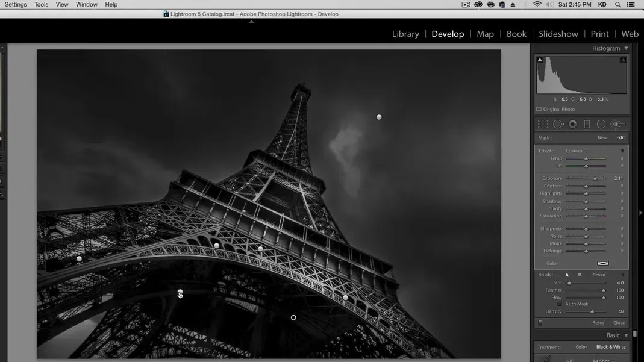Switch to the Library module

405,34
